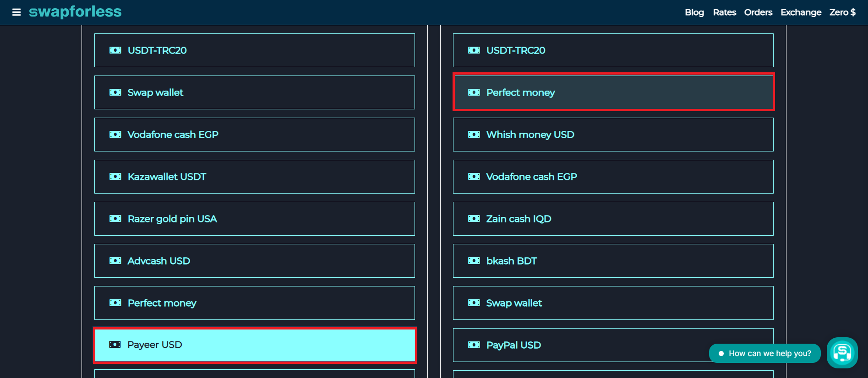
Task: Select bkash BDT option
Action: tap(613, 261)
